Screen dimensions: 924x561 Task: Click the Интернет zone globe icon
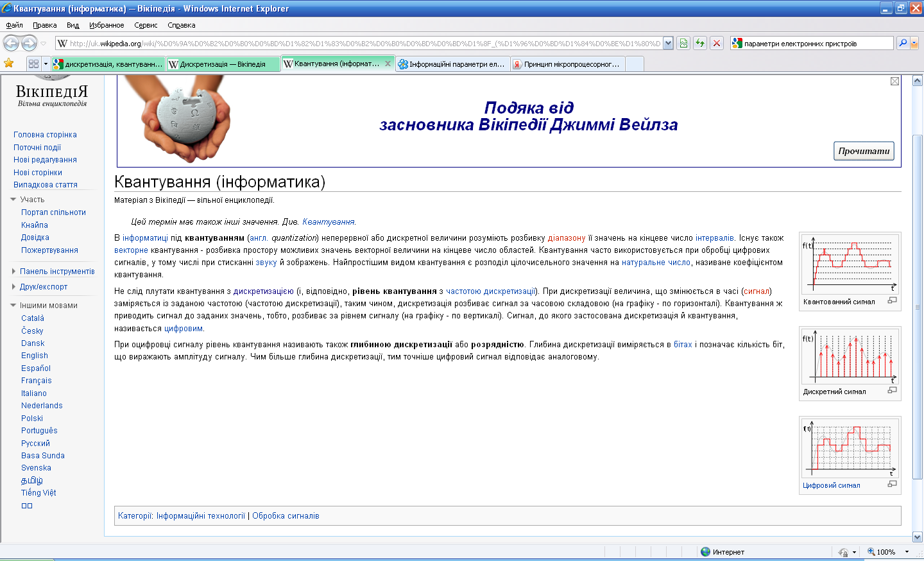pos(705,552)
